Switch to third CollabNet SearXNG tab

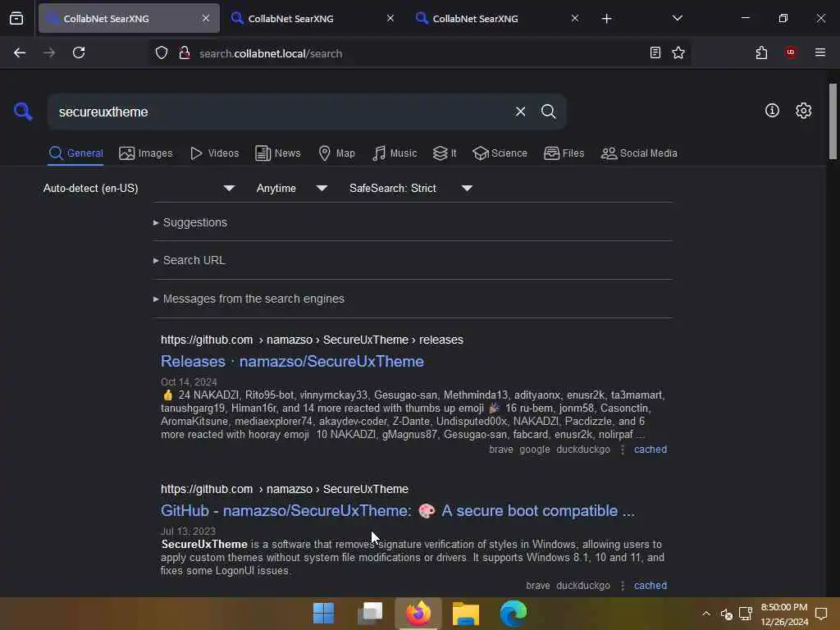(497, 18)
